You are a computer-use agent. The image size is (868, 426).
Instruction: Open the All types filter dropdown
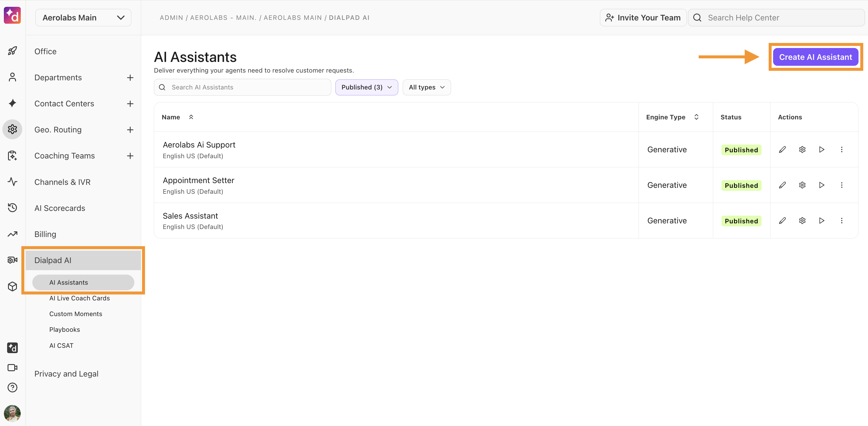coord(427,87)
